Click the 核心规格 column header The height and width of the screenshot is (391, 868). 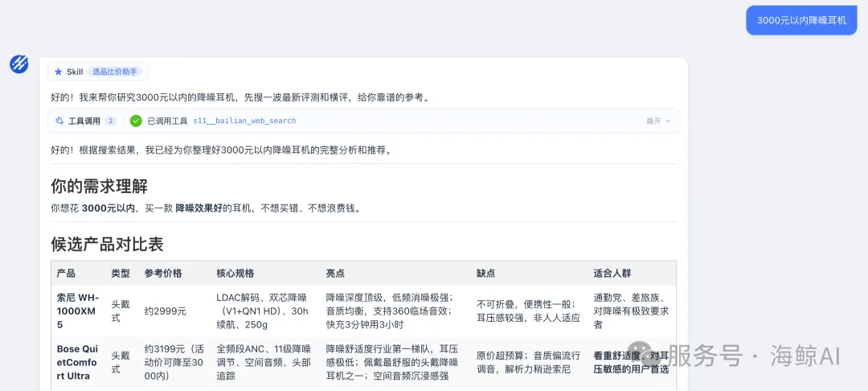tap(235, 273)
